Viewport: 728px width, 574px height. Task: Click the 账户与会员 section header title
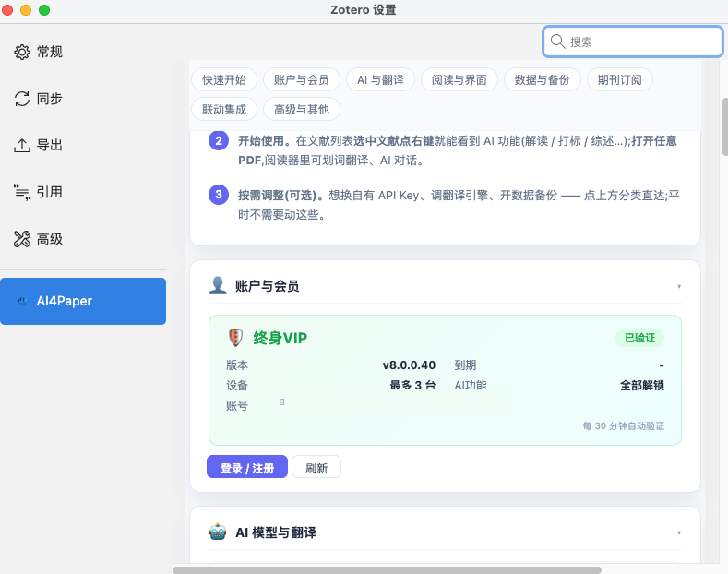click(x=267, y=286)
